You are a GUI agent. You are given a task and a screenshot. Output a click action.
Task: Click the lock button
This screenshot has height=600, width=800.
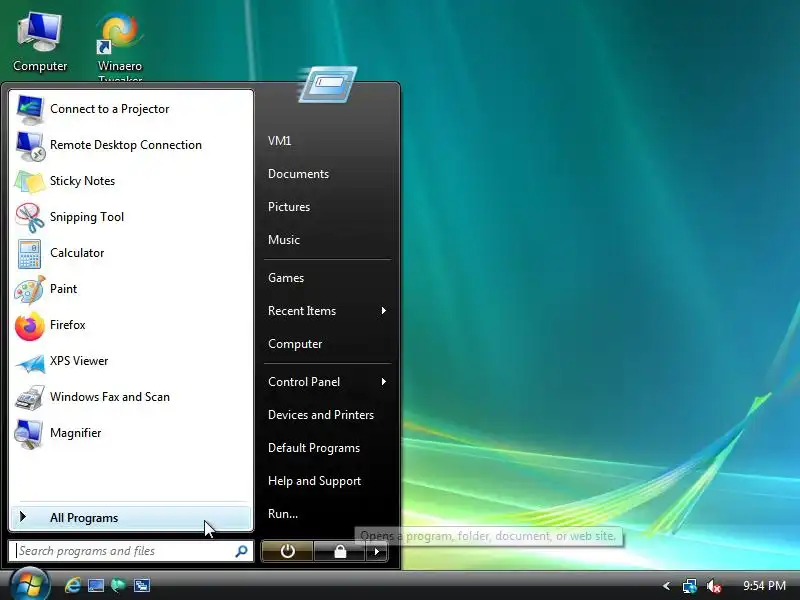pyautogui.click(x=340, y=551)
